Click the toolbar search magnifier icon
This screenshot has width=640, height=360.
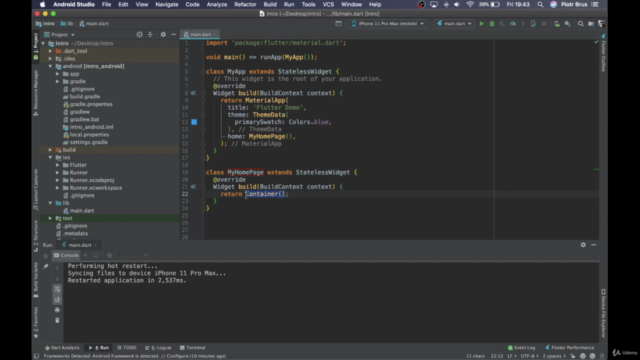580,24
